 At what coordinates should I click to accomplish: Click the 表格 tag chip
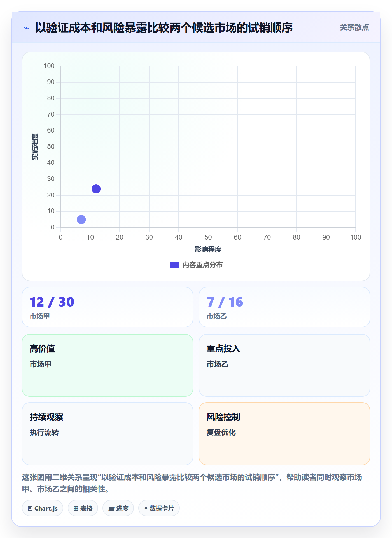pos(83,508)
